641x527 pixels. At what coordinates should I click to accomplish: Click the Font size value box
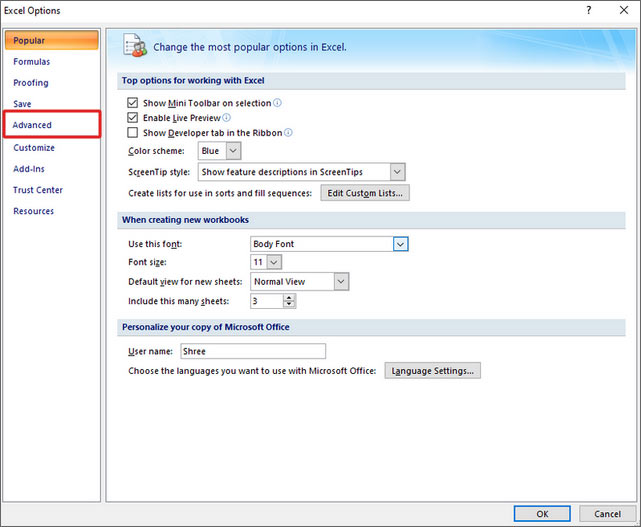tap(259, 262)
